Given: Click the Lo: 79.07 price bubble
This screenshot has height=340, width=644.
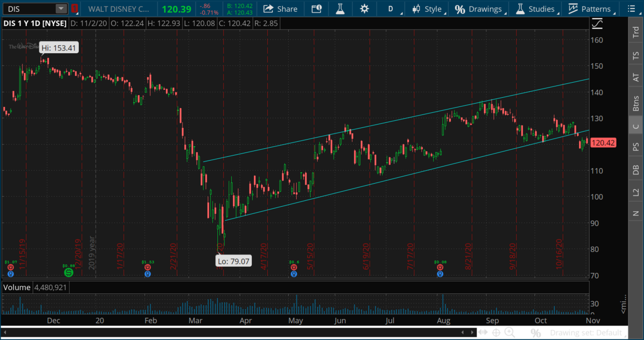Looking at the screenshot, I should (233, 262).
